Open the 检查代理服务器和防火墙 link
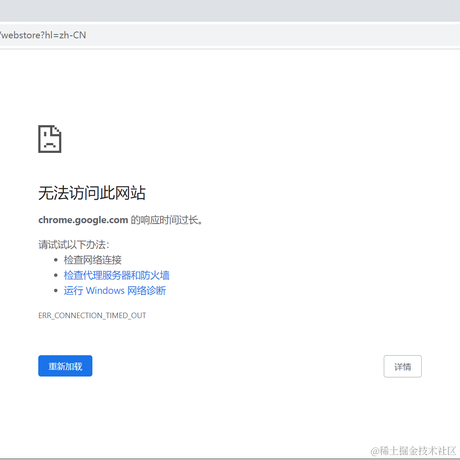 (x=116, y=275)
